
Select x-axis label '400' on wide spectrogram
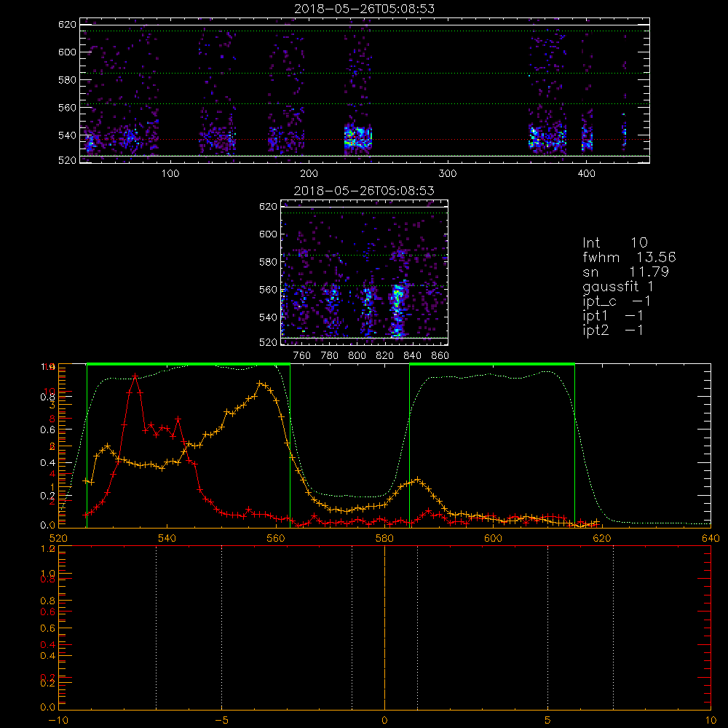click(x=586, y=174)
